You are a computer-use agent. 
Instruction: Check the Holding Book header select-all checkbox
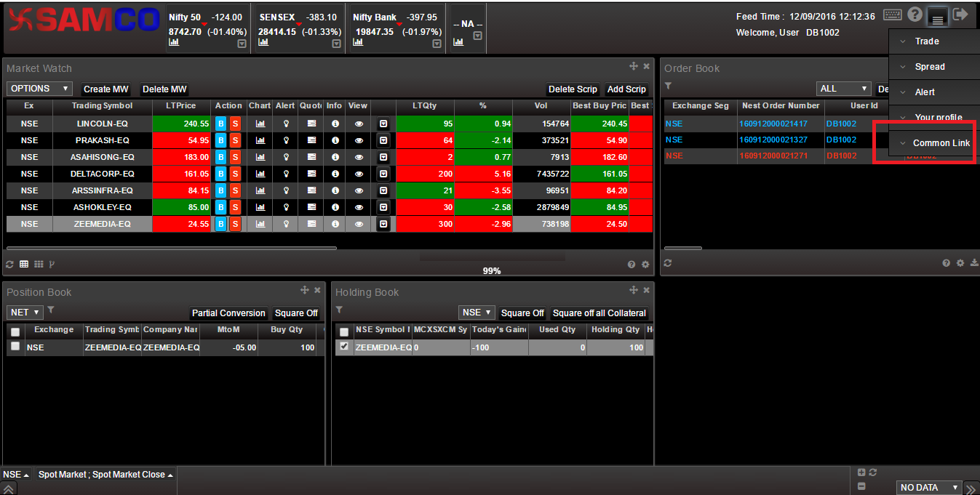click(x=344, y=331)
